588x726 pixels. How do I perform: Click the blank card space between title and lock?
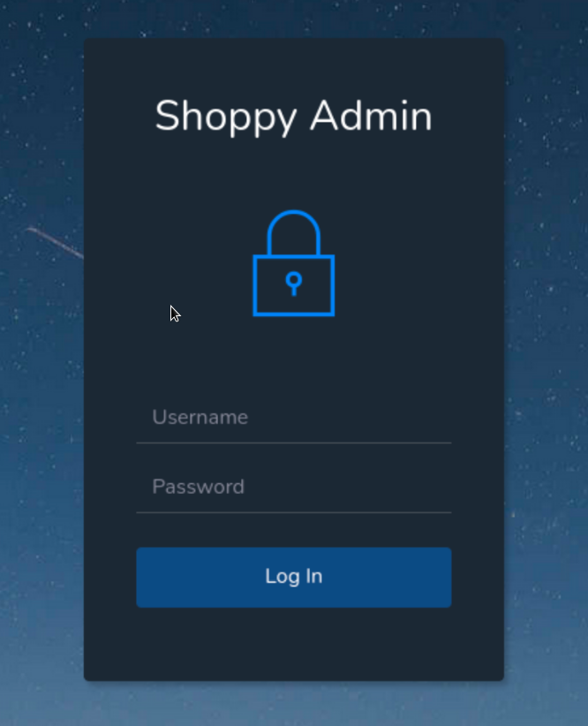[293, 174]
